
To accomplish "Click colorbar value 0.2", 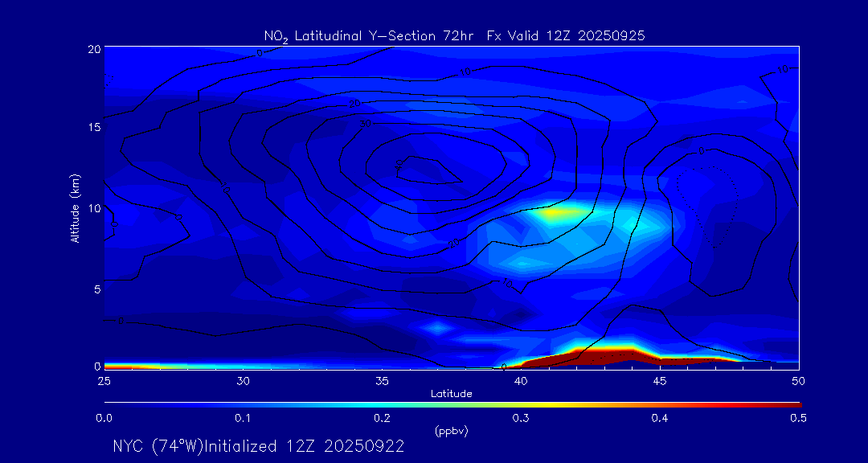I will point(382,419).
